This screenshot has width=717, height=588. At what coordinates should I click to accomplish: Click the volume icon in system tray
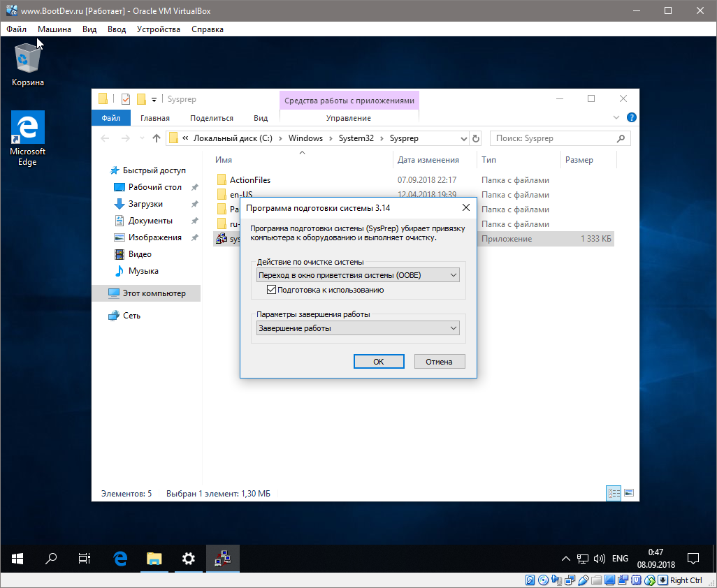coord(599,558)
